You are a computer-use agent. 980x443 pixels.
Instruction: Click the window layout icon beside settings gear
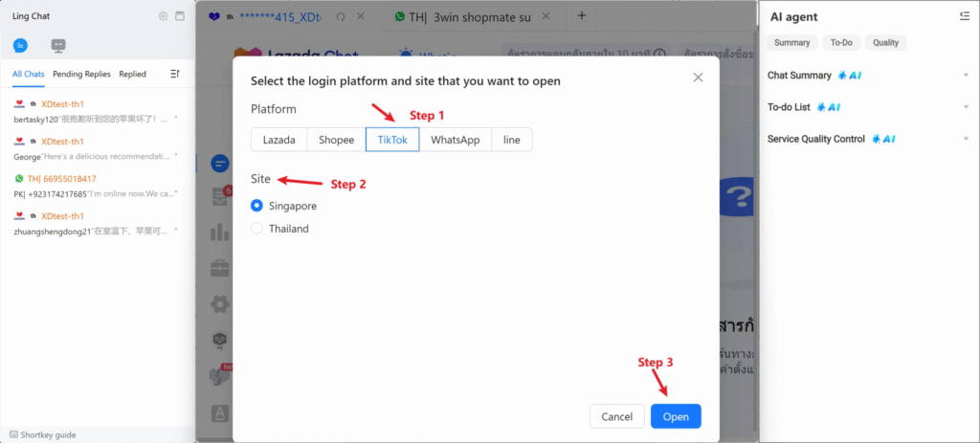(x=180, y=16)
